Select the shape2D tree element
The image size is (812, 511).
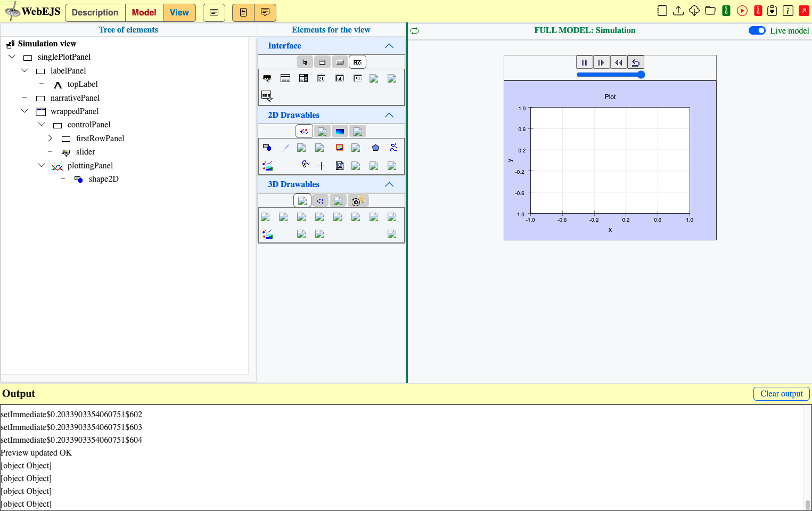point(103,179)
